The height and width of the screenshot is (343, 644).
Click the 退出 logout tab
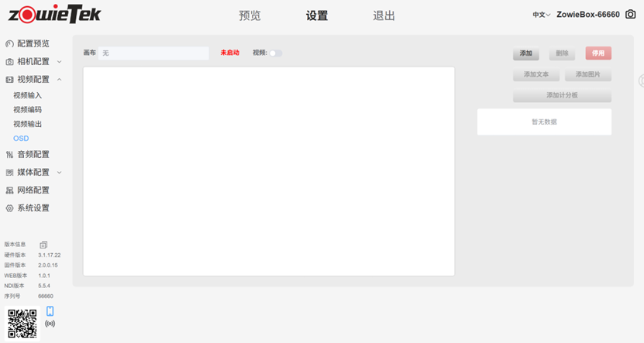(x=384, y=15)
